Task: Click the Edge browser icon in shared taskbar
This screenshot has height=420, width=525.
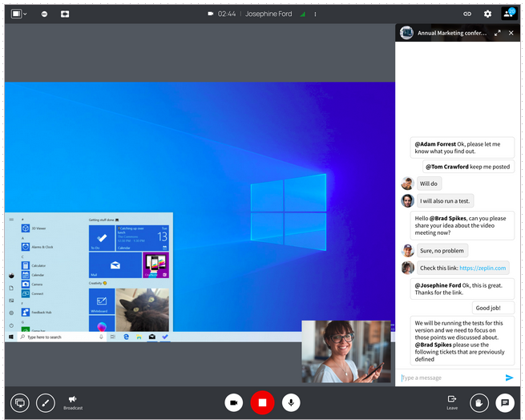Action: click(x=126, y=337)
